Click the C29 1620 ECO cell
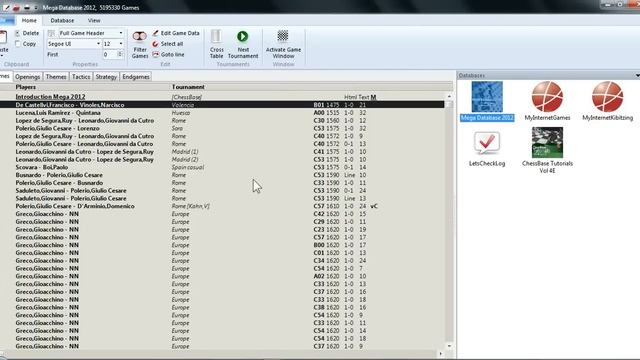The image size is (640, 360). pyautogui.click(x=326, y=222)
